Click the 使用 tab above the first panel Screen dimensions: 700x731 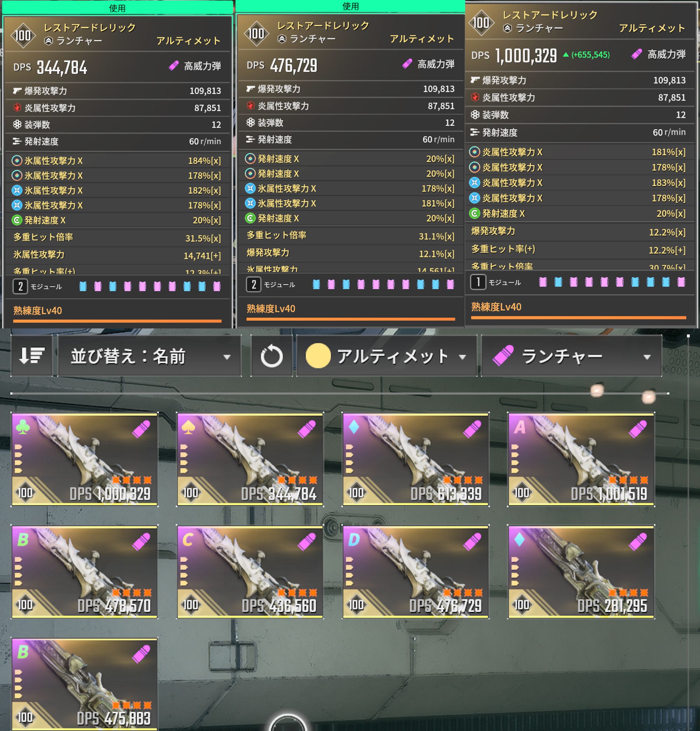click(x=117, y=8)
